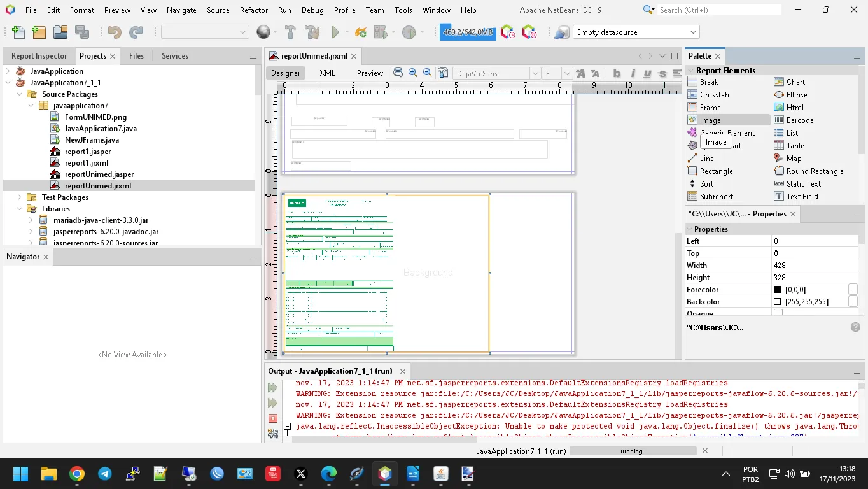Switch to the Preview view
This screenshot has width=868, height=489.
tap(370, 73)
